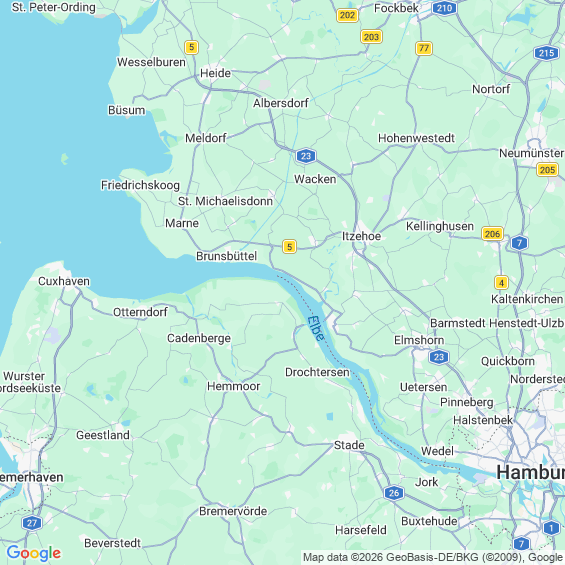Click the A27 shield near Bremerhaven
565x565 pixels.
point(32,523)
